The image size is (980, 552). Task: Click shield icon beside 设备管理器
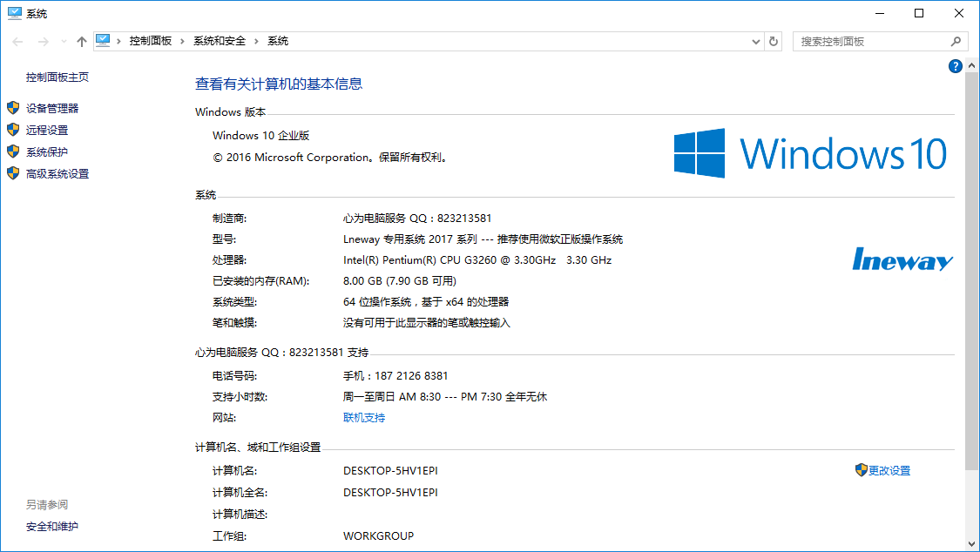click(13, 108)
